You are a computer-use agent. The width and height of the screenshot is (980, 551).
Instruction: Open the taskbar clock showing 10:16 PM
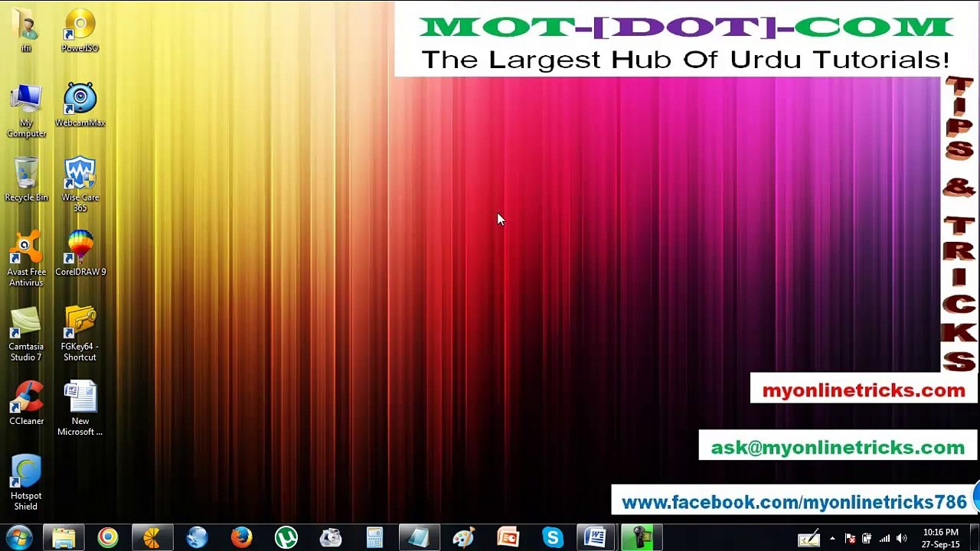point(941,538)
